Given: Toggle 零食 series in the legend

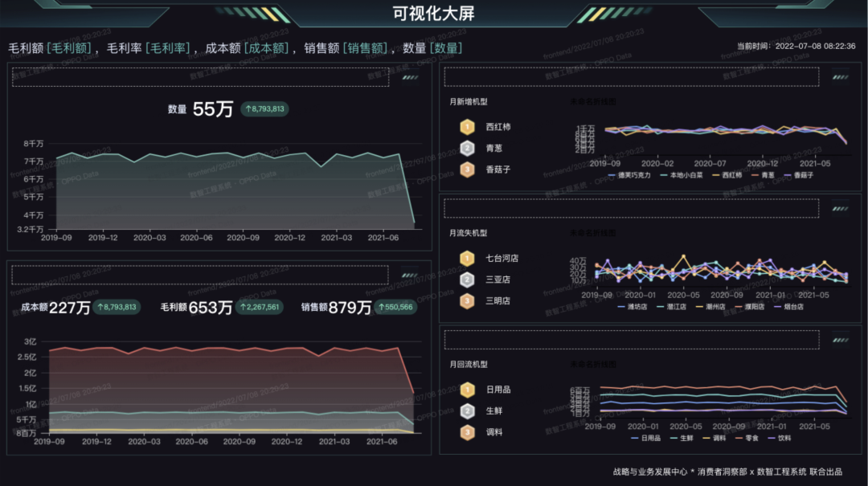Looking at the screenshot, I should [747, 438].
